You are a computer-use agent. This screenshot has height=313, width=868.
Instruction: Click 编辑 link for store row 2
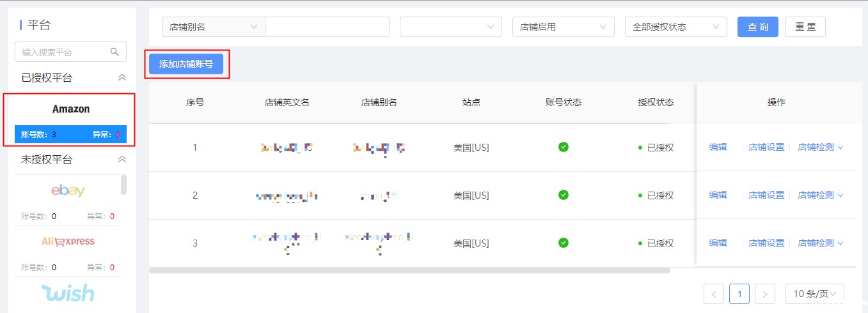click(718, 195)
